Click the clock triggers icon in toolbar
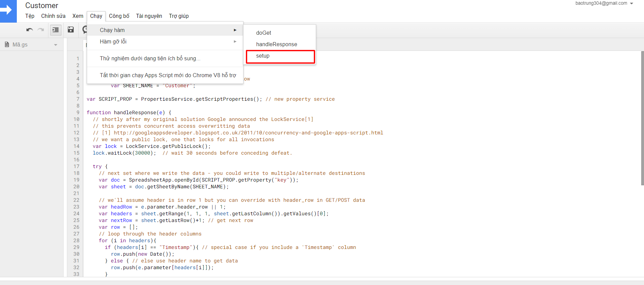 (x=85, y=30)
